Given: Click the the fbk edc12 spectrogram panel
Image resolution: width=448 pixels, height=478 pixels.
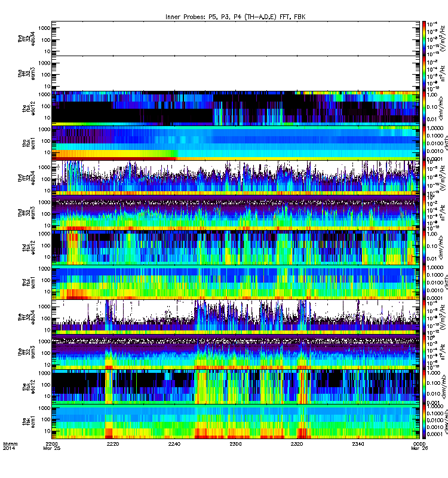Looking at the screenshot, I should pos(235,387).
